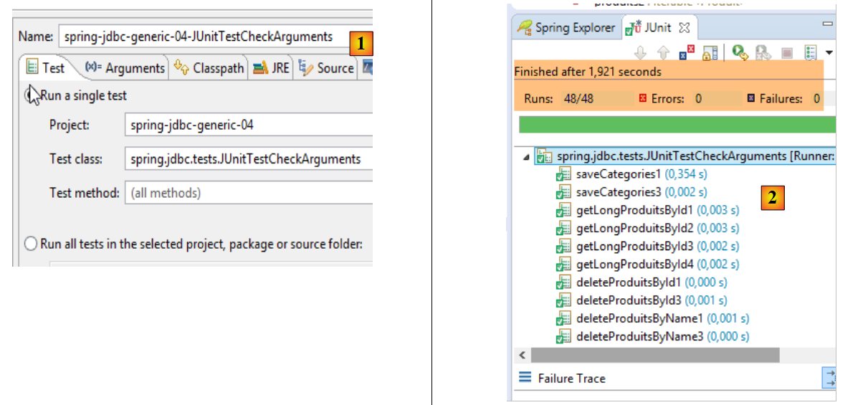Viewport: 868px width, 405px height.
Task: Click the Next Failed Test arrow icon
Action: coord(641,52)
